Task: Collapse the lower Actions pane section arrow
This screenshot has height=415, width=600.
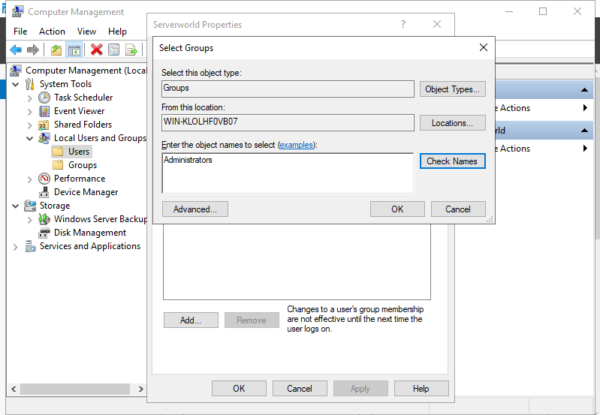Action: [x=584, y=130]
